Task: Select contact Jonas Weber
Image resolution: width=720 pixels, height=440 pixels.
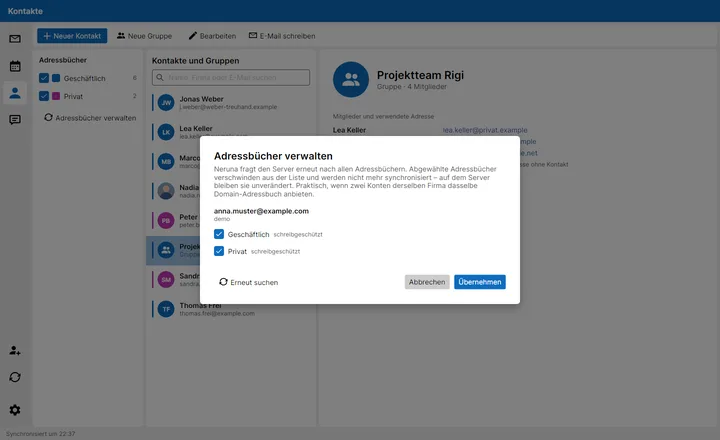Action: click(x=231, y=102)
